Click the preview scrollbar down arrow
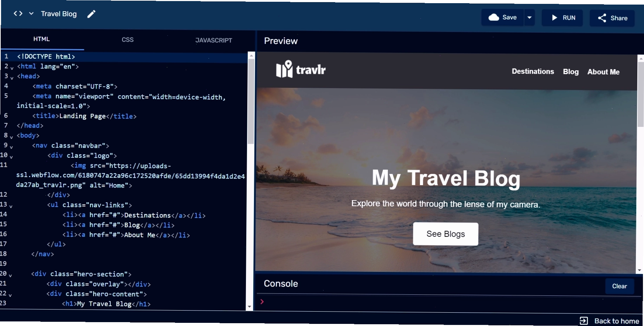 pos(639,270)
